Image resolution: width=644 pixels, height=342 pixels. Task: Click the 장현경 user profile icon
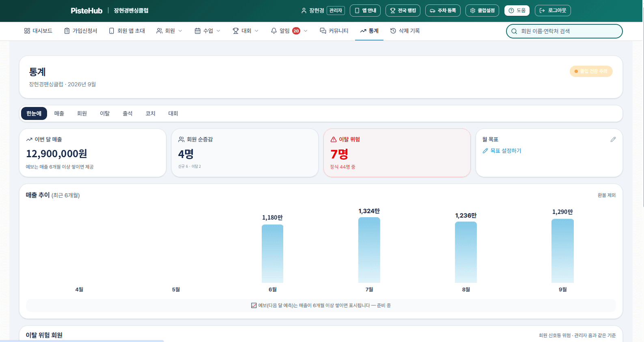pyautogui.click(x=304, y=11)
